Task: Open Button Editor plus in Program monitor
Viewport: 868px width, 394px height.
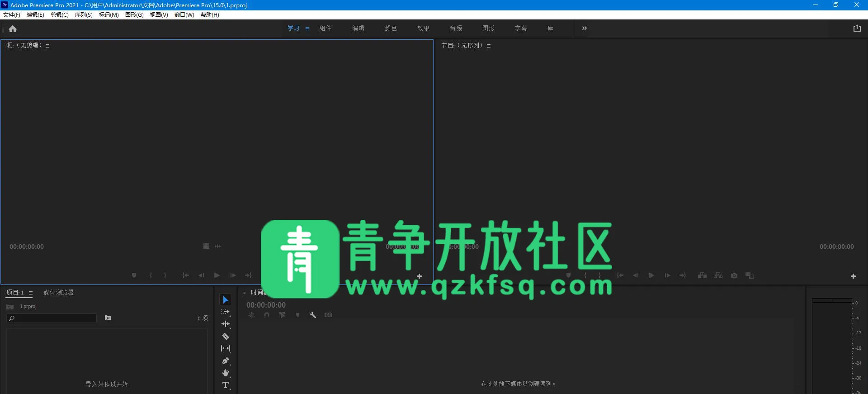Action: 853,276
